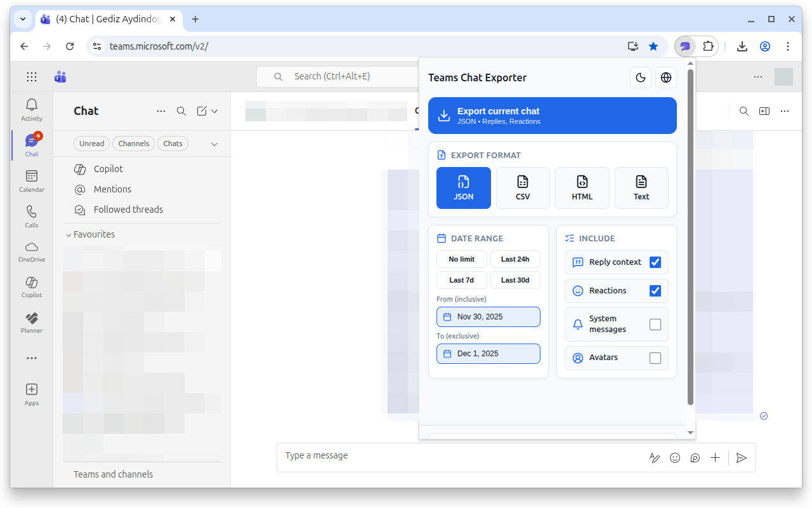Toggle dark mode in Teams Chat Exporter
812x508 pixels.
coord(640,77)
